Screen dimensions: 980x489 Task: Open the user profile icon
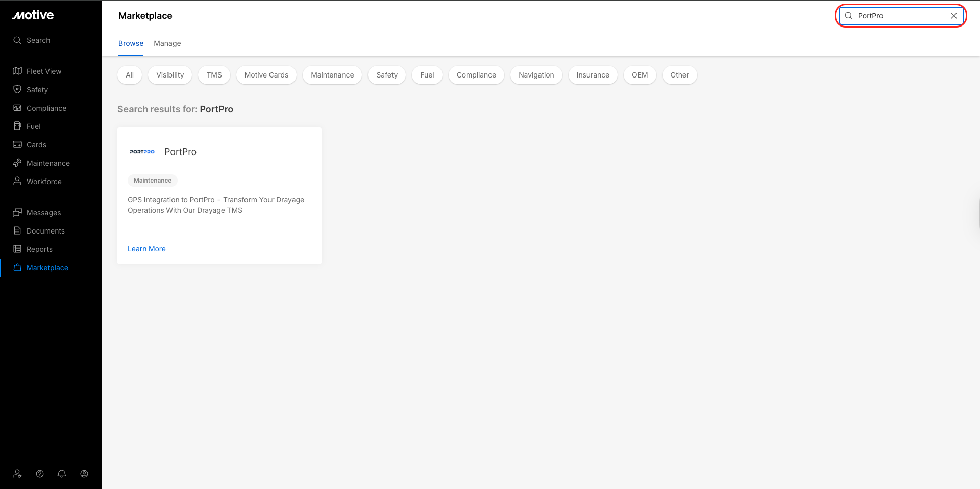(84, 474)
